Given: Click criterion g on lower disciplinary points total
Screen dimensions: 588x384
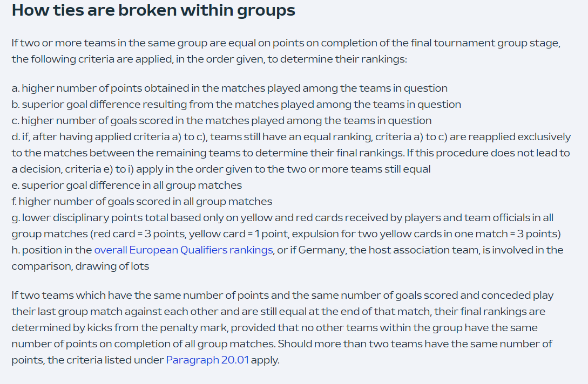Looking at the screenshot, I should tap(287, 225).
